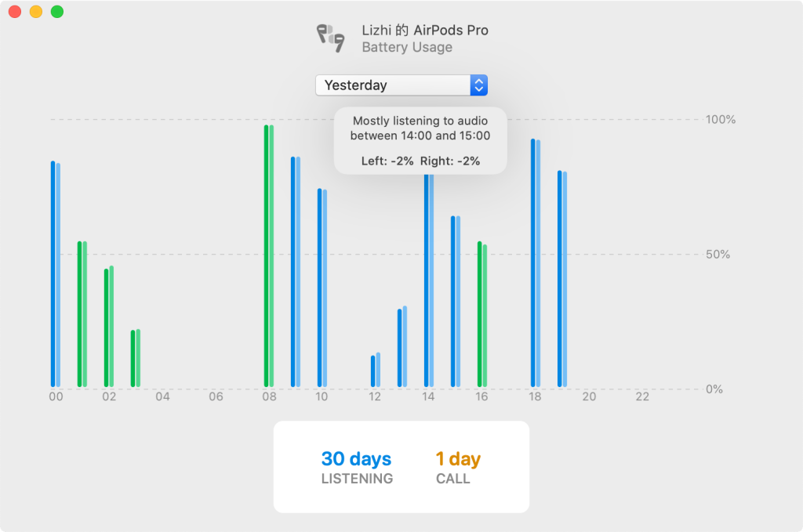Dismiss the battery usage tooltip popup
Screen dimensions: 803x532
point(420,141)
